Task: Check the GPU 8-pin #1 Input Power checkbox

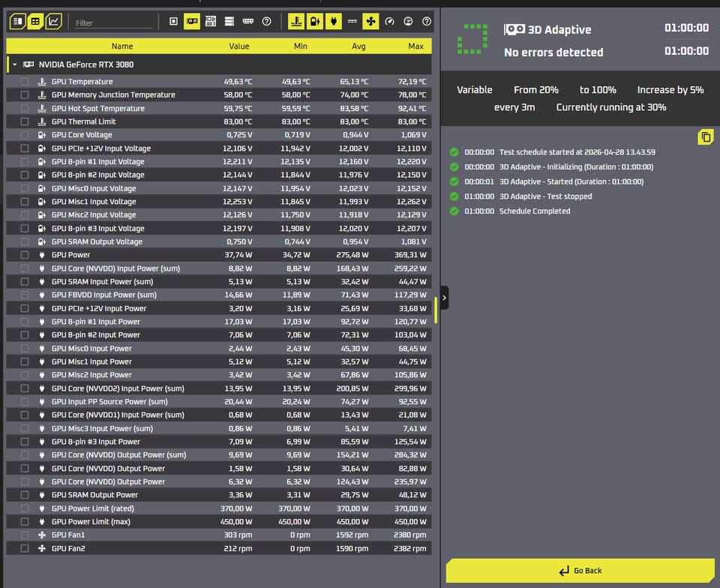Action: pyautogui.click(x=25, y=322)
